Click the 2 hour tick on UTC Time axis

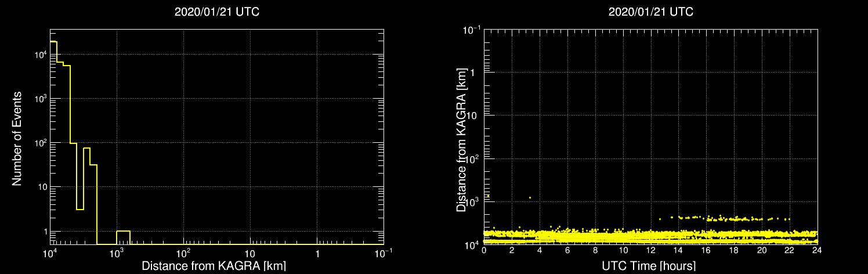[512, 251]
